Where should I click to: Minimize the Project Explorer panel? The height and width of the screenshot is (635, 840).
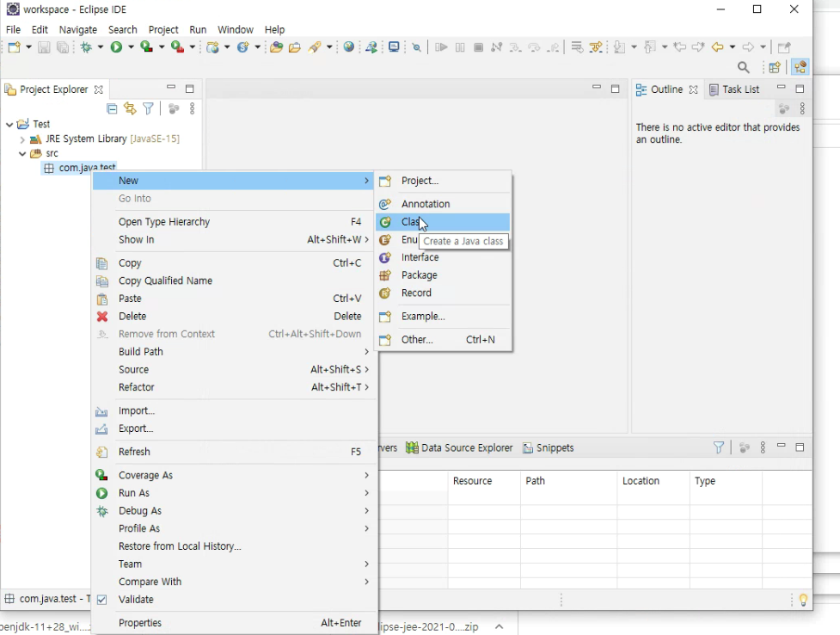click(171, 88)
